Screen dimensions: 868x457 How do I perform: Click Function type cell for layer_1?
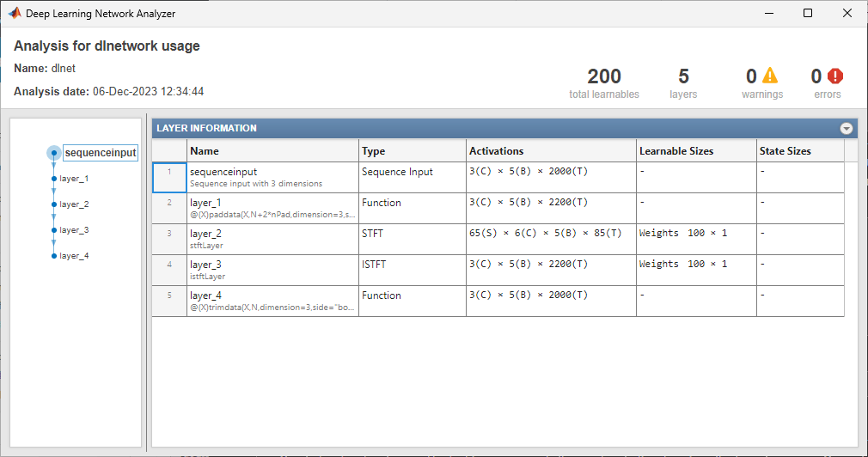pyautogui.click(x=413, y=208)
